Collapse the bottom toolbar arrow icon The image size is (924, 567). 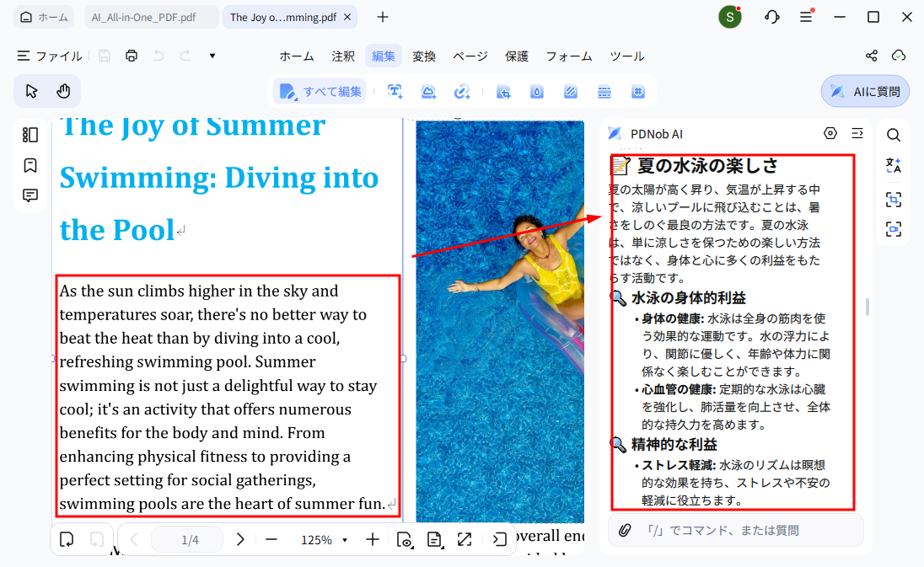pyautogui.click(x=500, y=539)
